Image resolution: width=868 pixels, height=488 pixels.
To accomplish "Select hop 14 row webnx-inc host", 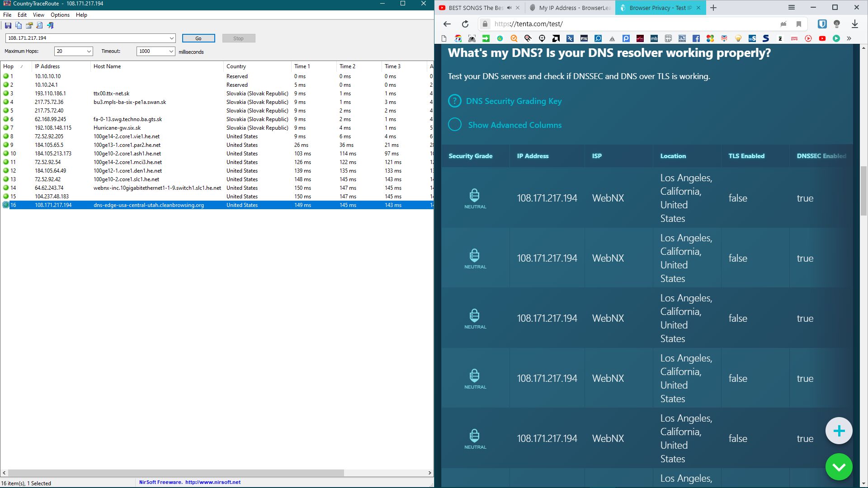I will point(217,188).
